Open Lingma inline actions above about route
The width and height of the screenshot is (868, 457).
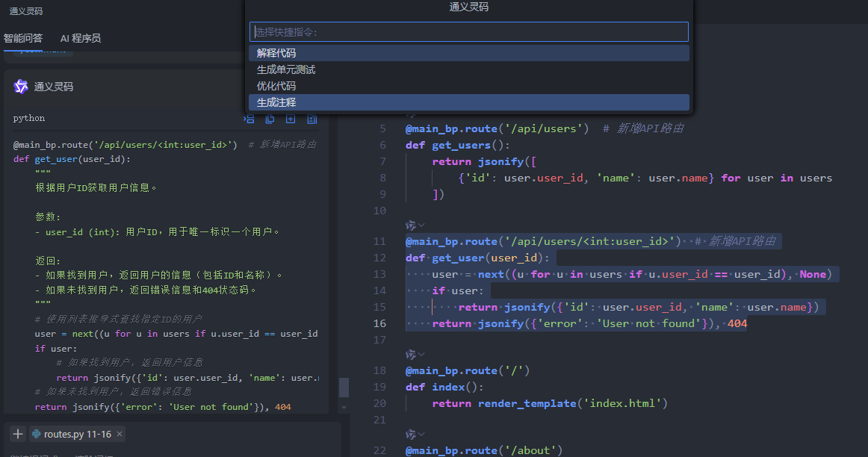point(415,435)
